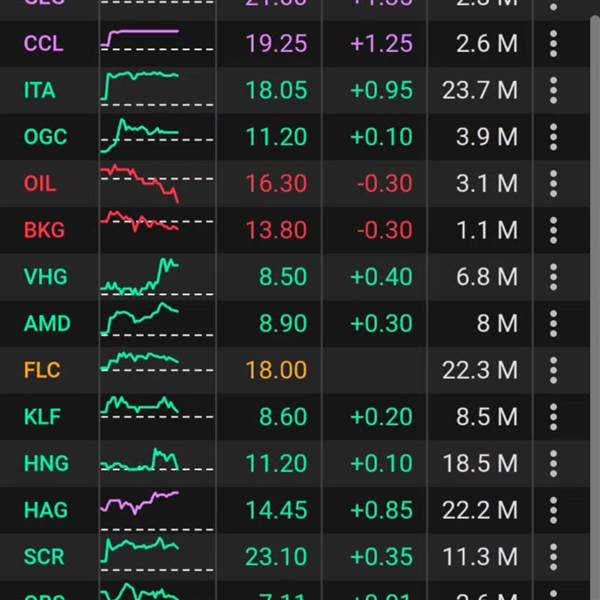600x600 pixels.
Task: Click the HAG price 14.45
Action: tap(276, 510)
